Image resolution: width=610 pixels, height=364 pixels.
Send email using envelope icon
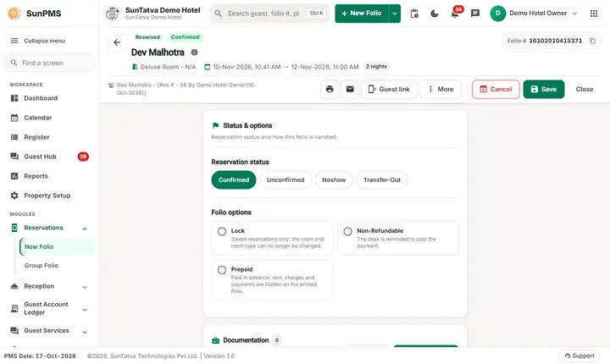coord(350,89)
